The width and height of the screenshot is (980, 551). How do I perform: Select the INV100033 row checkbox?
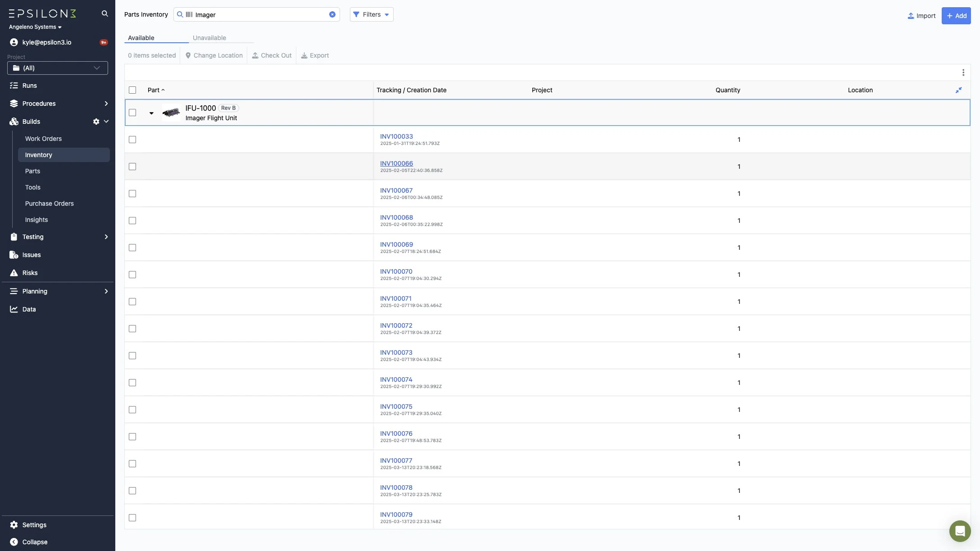point(132,140)
